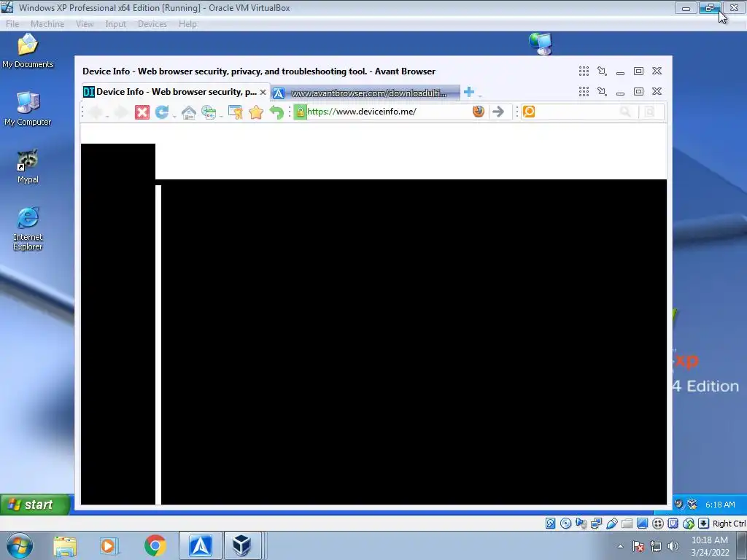Click VirtualBox icon on host taskbar
The width and height of the screenshot is (747, 560).
pos(242,545)
